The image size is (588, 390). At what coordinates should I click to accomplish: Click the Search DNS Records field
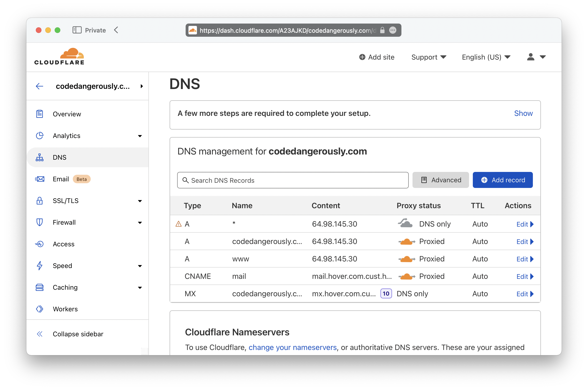[x=293, y=180]
